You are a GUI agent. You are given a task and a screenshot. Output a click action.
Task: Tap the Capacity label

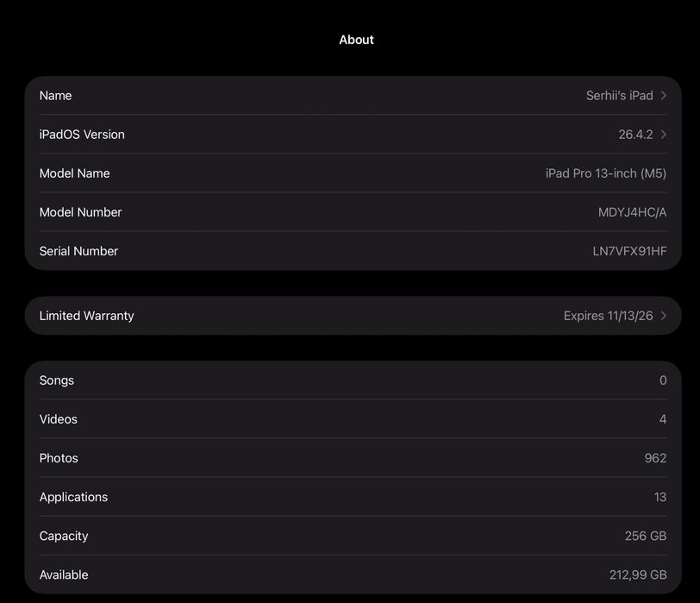64,536
